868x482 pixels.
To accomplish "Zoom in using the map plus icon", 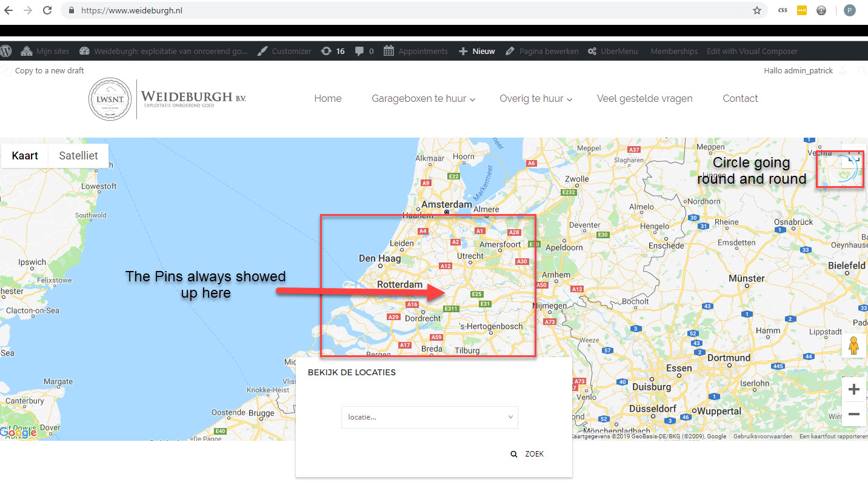I will [x=854, y=389].
